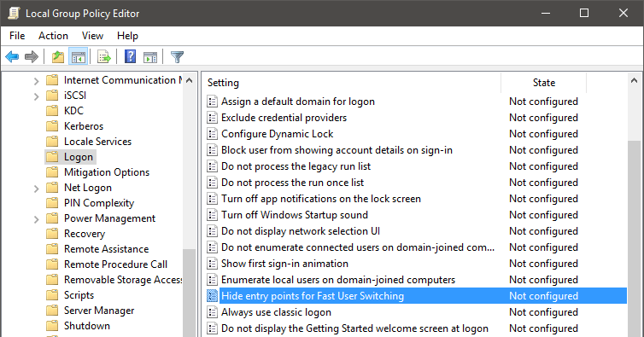Go up one level with folder icon
The height and width of the screenshot is (337, 644).
click(58, 56)
